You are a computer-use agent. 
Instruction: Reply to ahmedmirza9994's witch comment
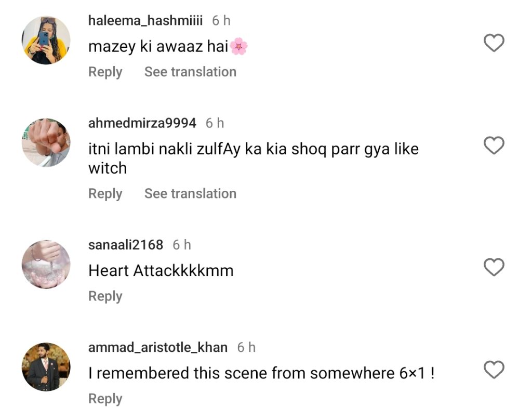[105, 193]
